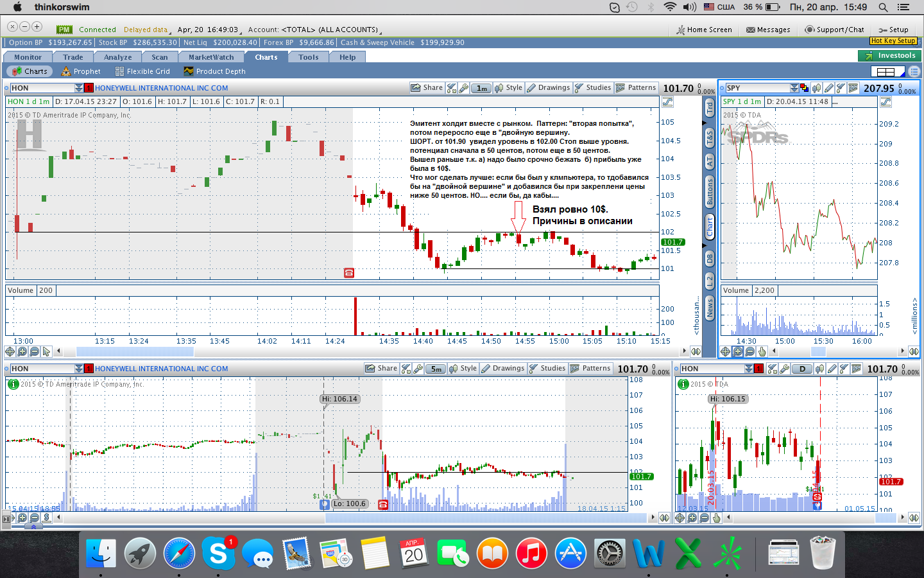Switch to the Trade tab
924x578 pixels.
tap(73, 57)
